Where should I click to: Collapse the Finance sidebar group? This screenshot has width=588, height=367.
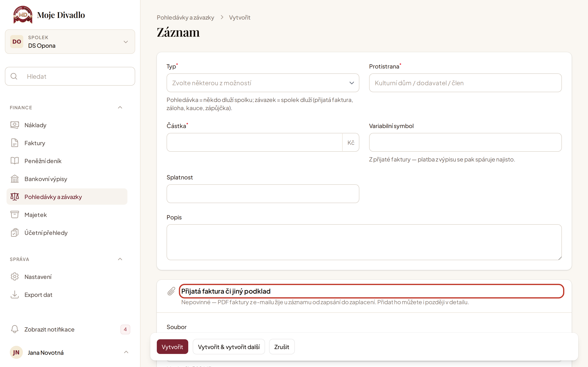click(120, 107)
